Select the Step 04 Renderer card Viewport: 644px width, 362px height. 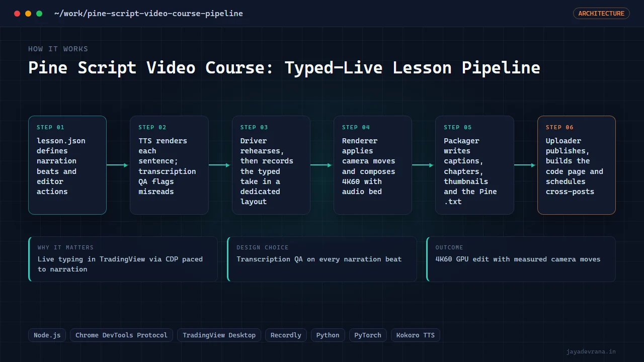(x=373, y=165)
